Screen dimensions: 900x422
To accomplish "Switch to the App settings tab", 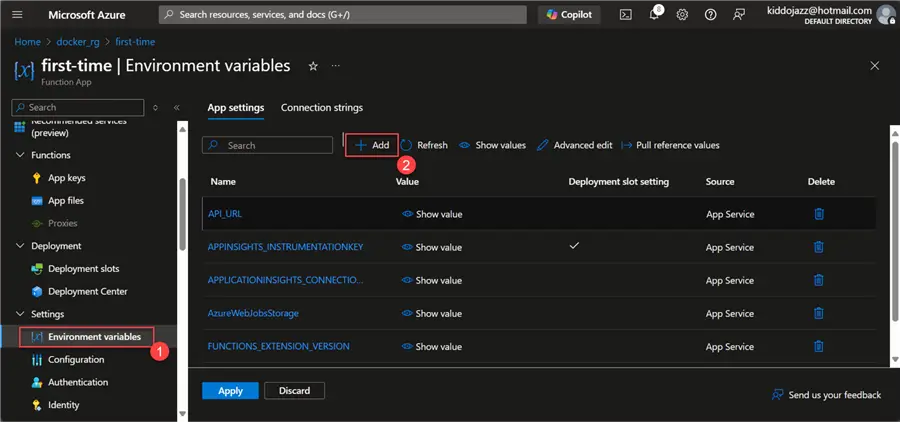I will tap(236, 107).
